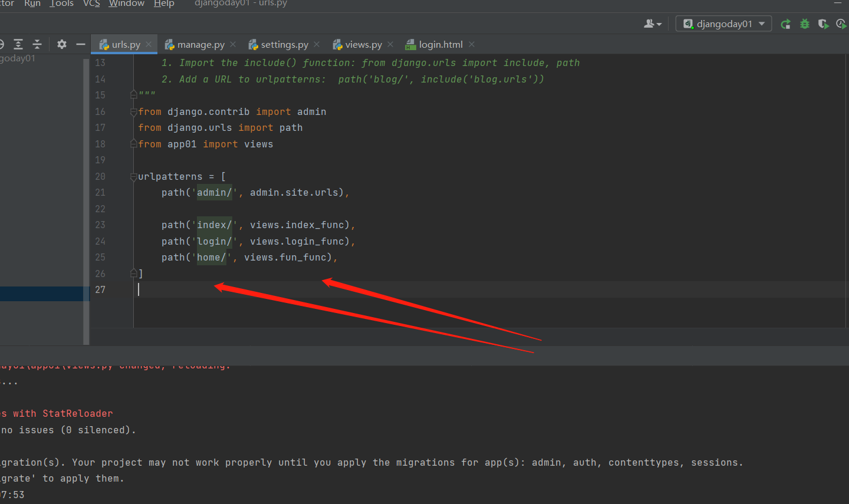The height and width of the screenshot is (504, 849).
Task: Click line number 19 in the gutter
Action: point(100,160)
